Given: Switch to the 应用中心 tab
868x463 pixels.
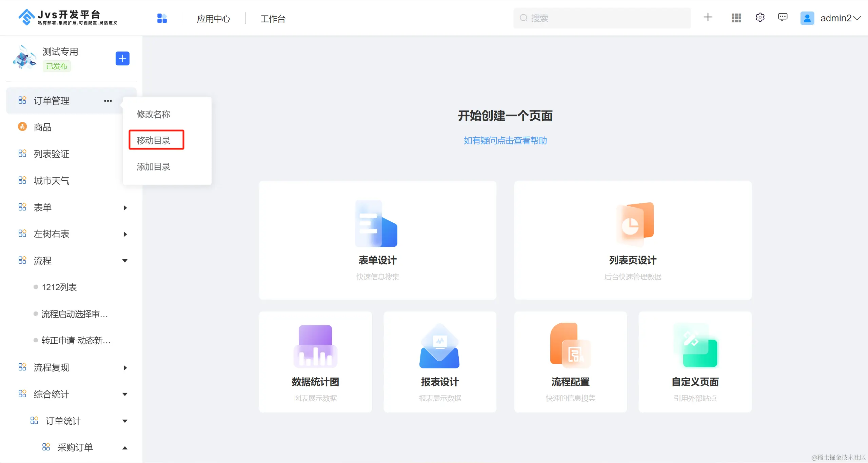Looking at the screenshot, I should [213, 19].
